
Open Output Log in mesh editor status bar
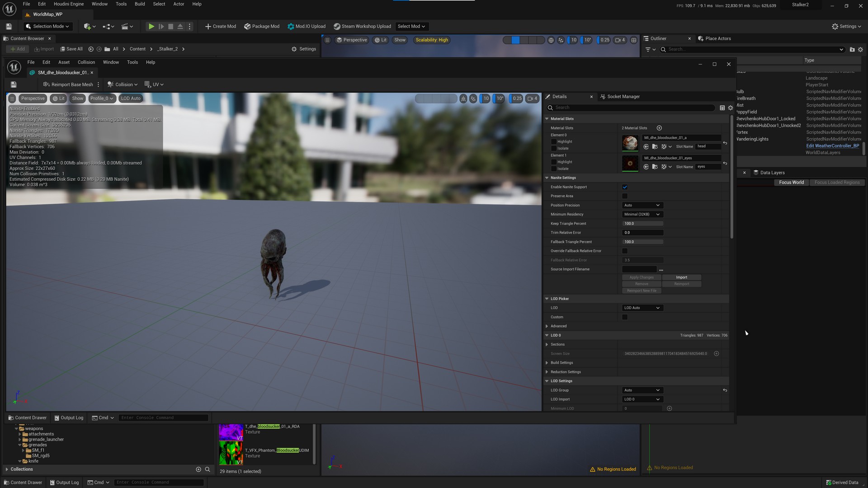pos(69,418)
